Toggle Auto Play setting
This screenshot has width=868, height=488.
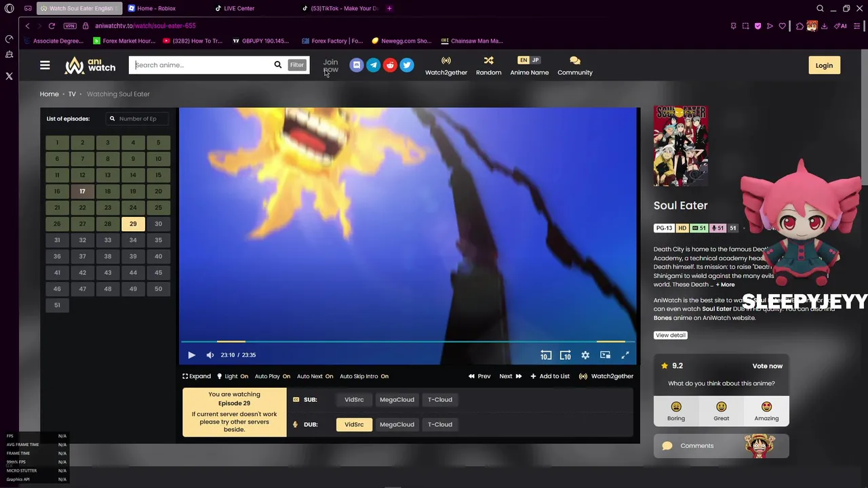[x=273, y=376]
